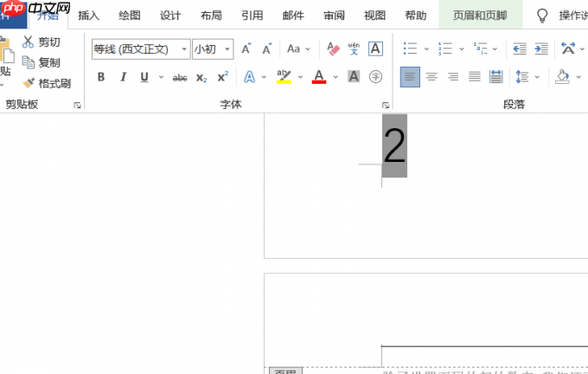This screenshot has height=374, width=588.
Task: Toggle superscript formatting
Action: [x=223, y=77]
